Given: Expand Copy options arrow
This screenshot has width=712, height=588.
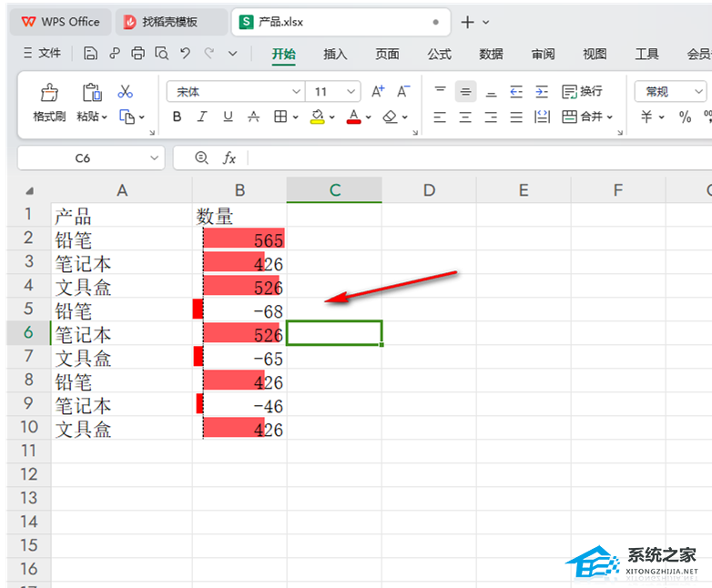Looking at the screenshot, I should pyautogui.click(x=142, y=117).
